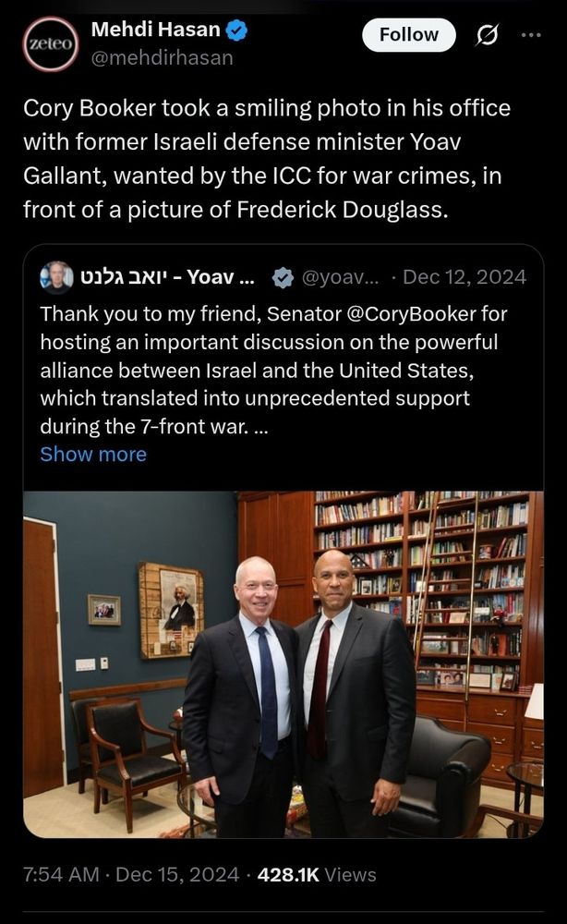
Task: Open the three-dot more options menu
Action: 531,35
